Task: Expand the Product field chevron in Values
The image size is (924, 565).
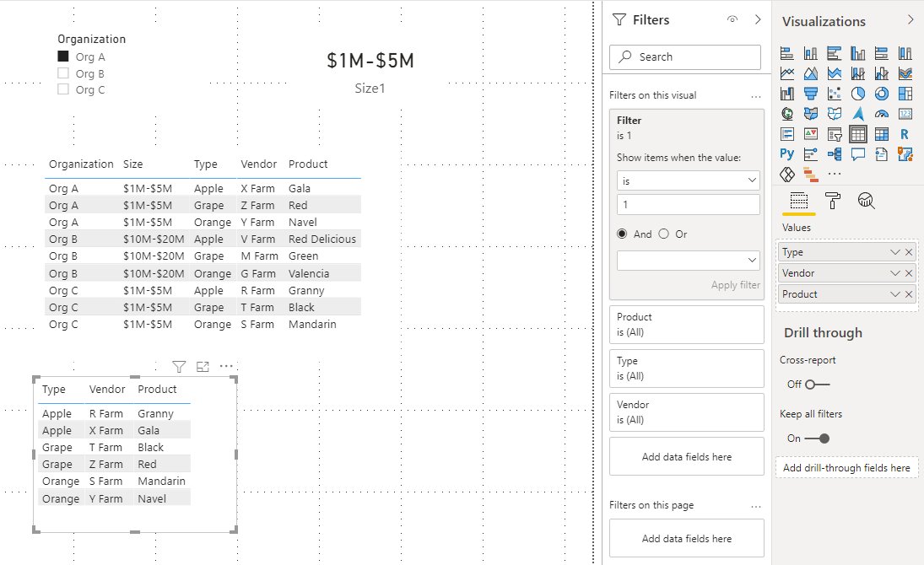Action: coord(894,294)
